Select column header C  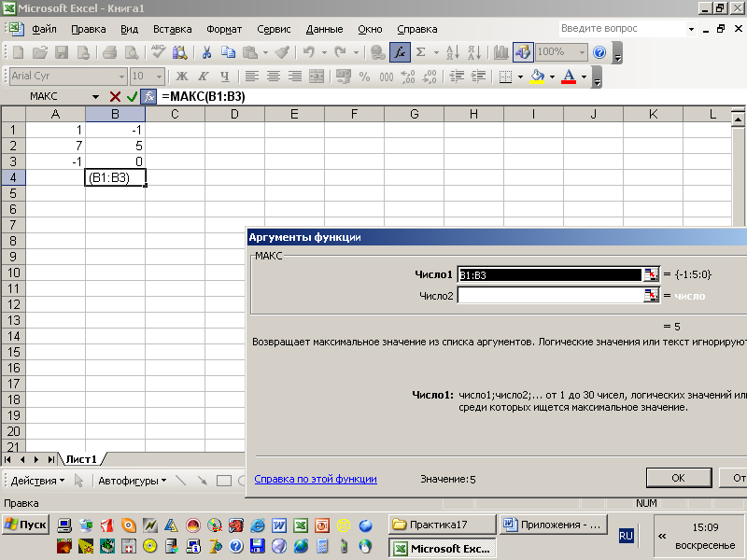[x=175, y=114]
